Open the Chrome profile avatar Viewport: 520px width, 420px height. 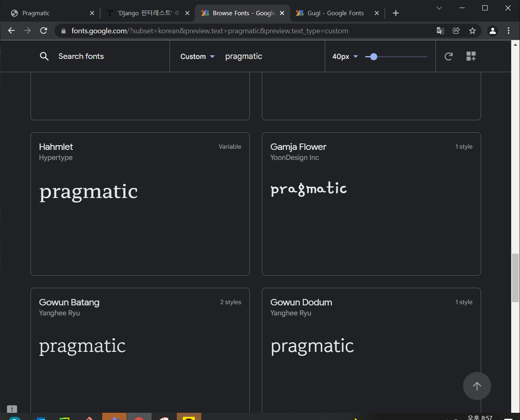tap(493, 31)
